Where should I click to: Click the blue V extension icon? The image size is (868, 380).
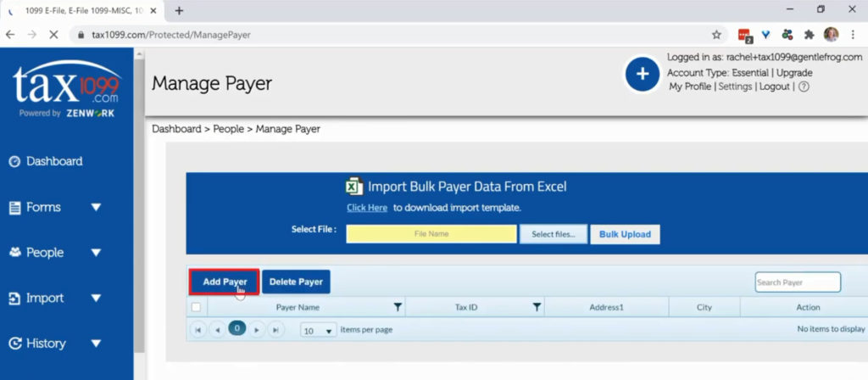[x=766, y=35]
